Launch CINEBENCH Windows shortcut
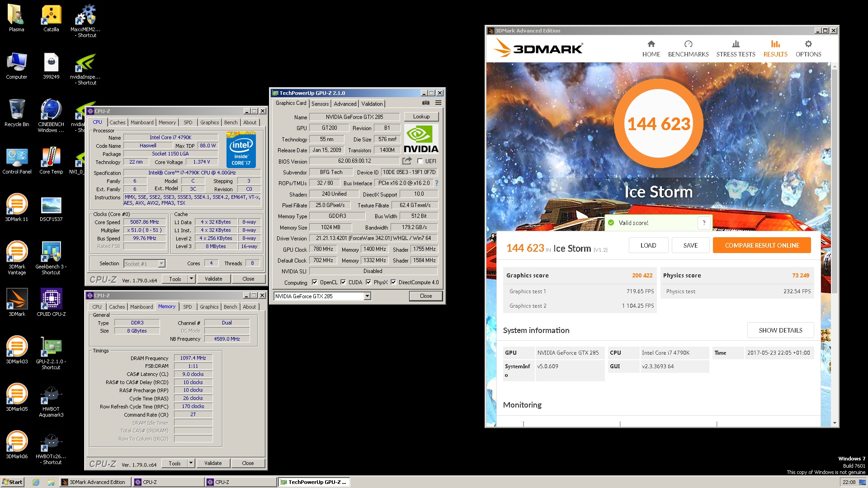 point(51,116)
